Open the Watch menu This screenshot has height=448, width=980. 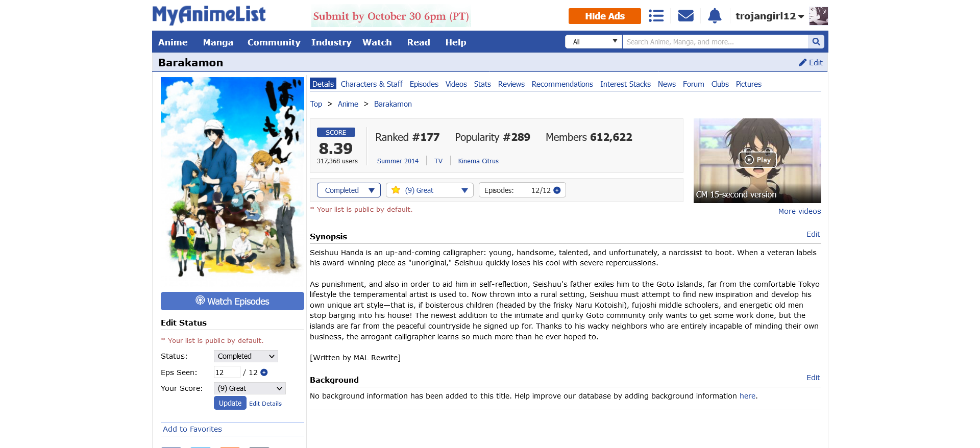click(377, 42)
